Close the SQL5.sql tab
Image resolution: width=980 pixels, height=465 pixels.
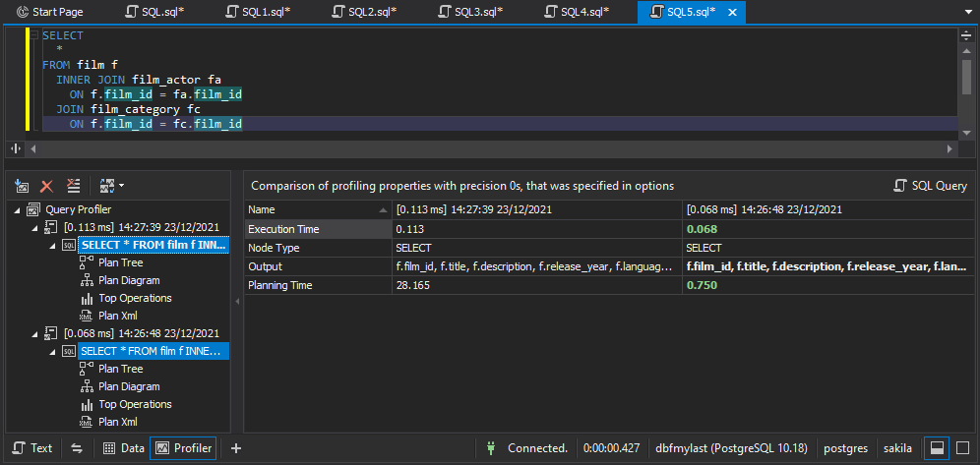(733, 13)
